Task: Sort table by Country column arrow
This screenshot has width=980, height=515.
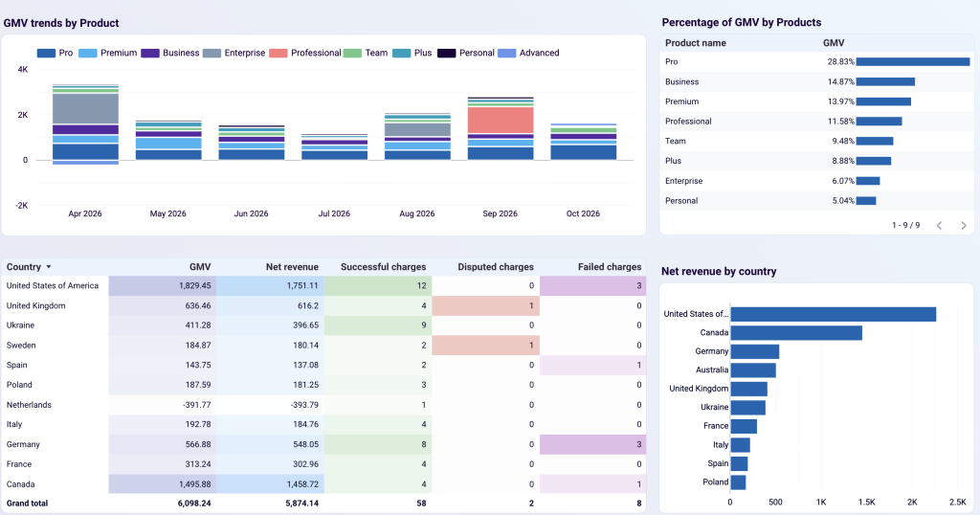Action: click(49, 267)
